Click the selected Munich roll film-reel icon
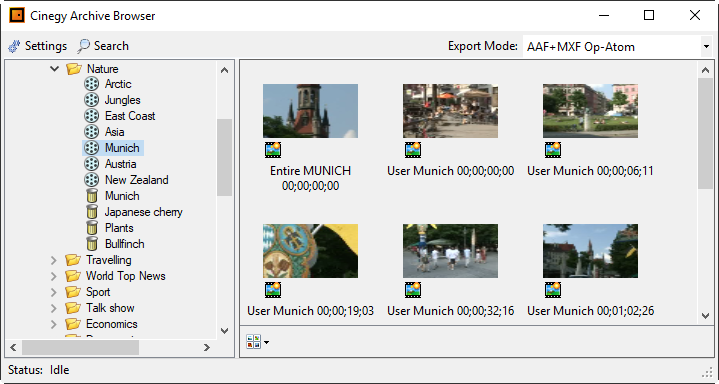The height and width of the screenshot is (384, 719). (x=92, y=148)
